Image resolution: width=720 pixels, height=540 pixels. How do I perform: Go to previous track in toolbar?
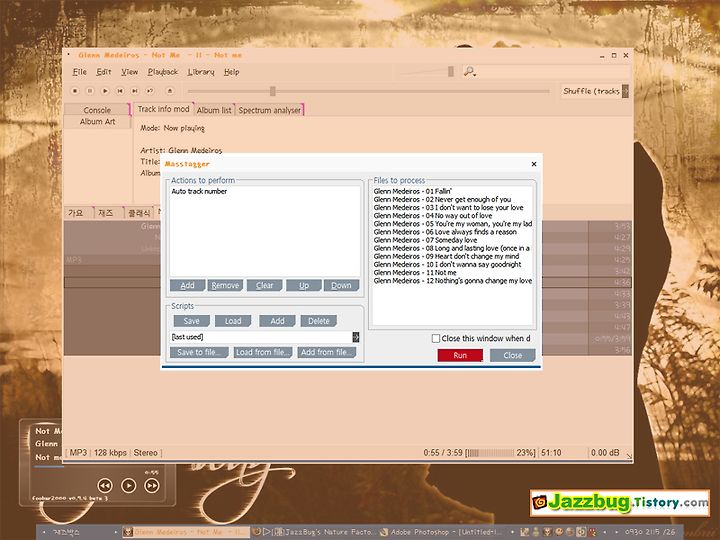pyautogui.click(x=120, y=91)
